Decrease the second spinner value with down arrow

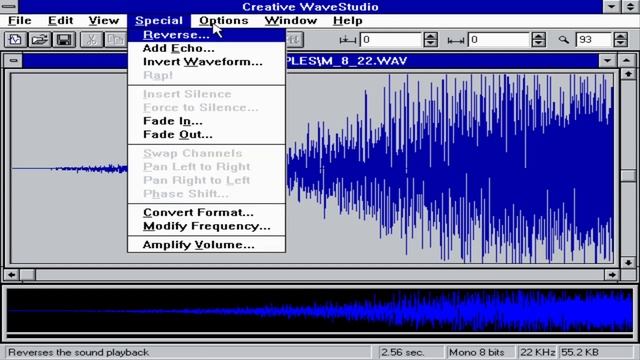coord(538,43)
